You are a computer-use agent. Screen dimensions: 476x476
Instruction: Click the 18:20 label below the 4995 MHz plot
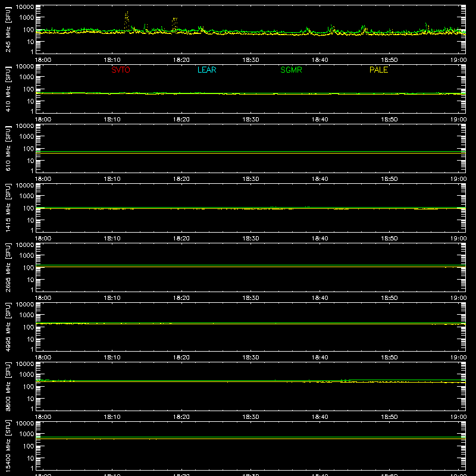pos(181,358)
